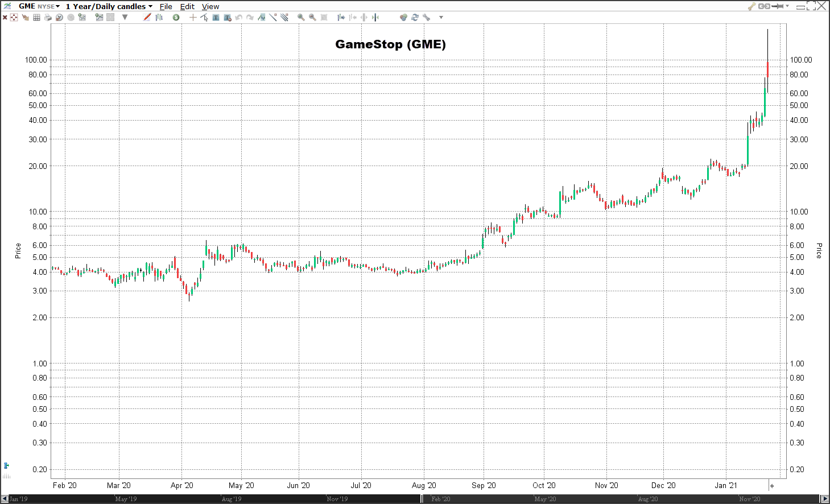
Task: Refresh the chart with the blue arrows icon
Action: click(415, 18)
